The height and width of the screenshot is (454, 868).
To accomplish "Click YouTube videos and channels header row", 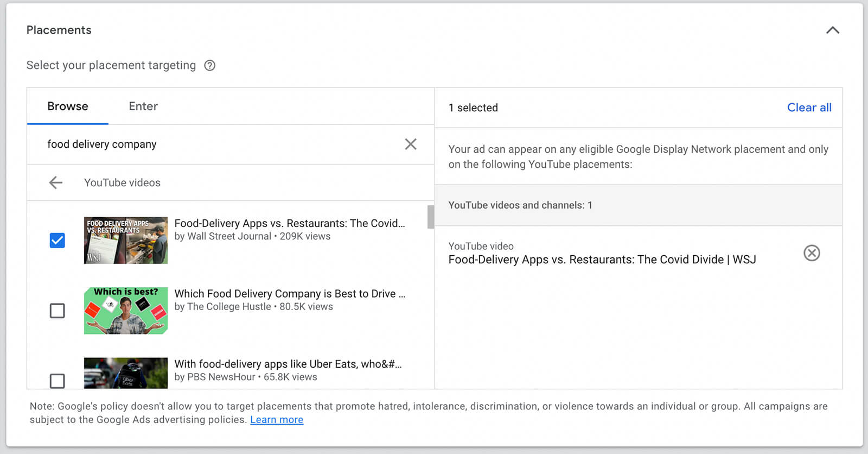I will click(x=638, y=205).
